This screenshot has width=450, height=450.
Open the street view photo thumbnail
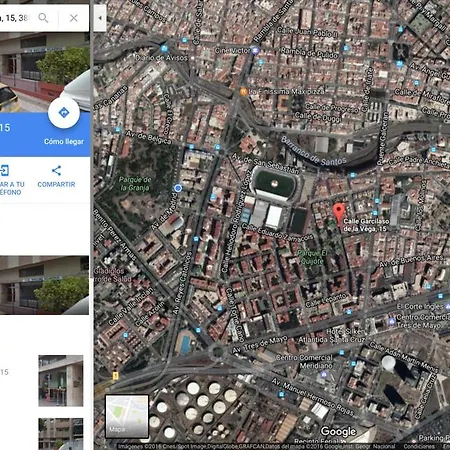[x=44, y=285]
